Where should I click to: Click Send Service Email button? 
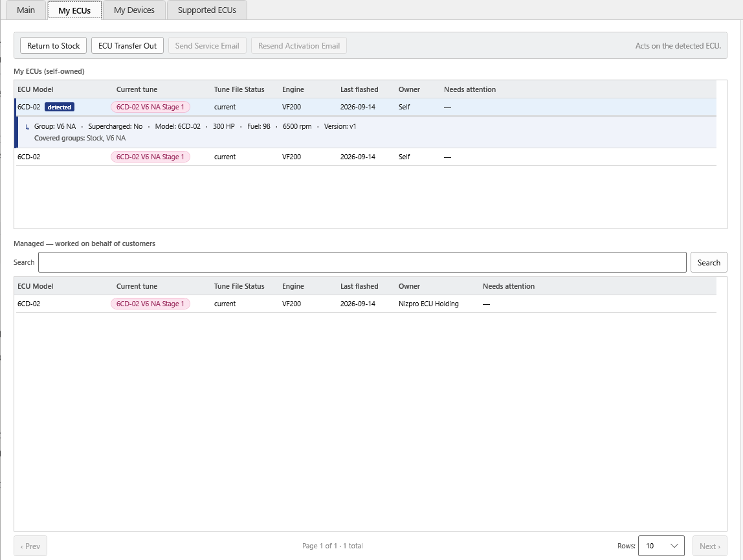pyautogui.click(x=207, y=45)
